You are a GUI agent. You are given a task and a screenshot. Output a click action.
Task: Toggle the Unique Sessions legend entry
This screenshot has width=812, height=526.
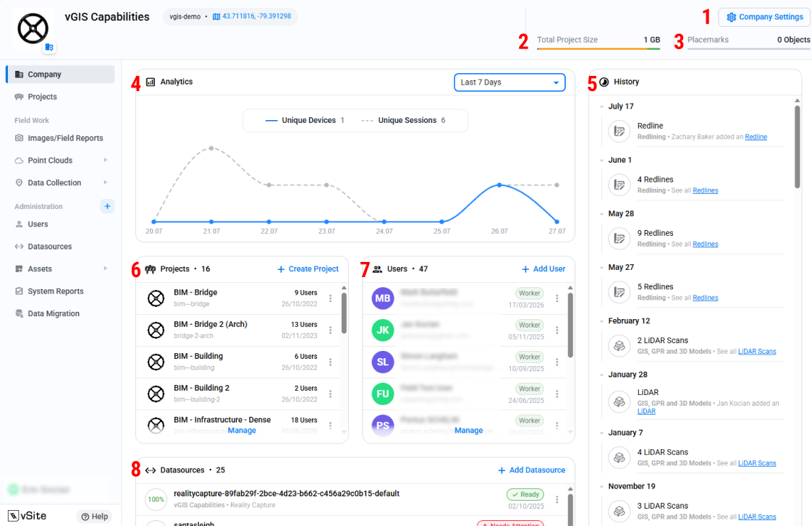[403, 120]
